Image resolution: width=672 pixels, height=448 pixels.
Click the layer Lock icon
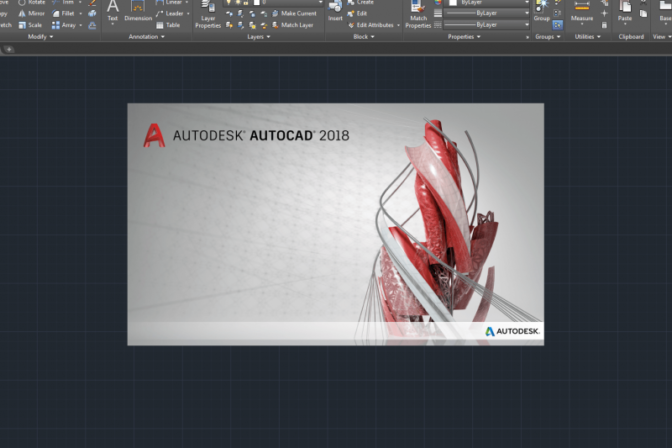click(x=264, y=14)
